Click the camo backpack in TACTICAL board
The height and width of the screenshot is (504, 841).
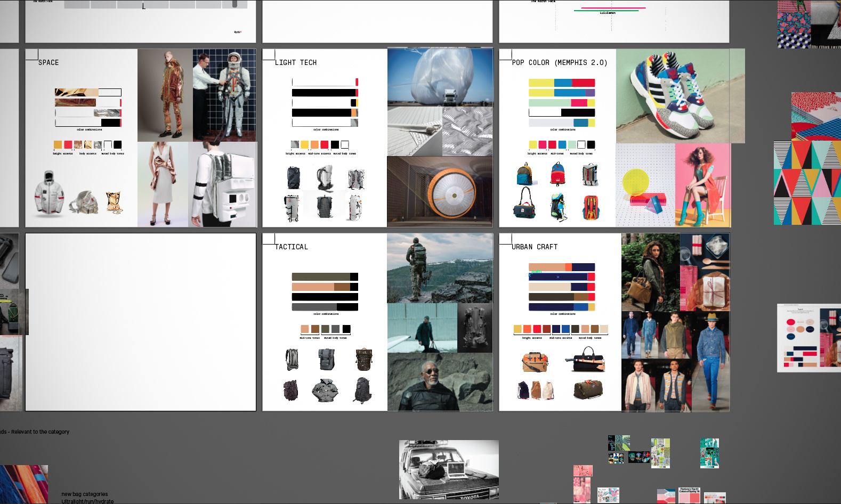pos(364,360)
